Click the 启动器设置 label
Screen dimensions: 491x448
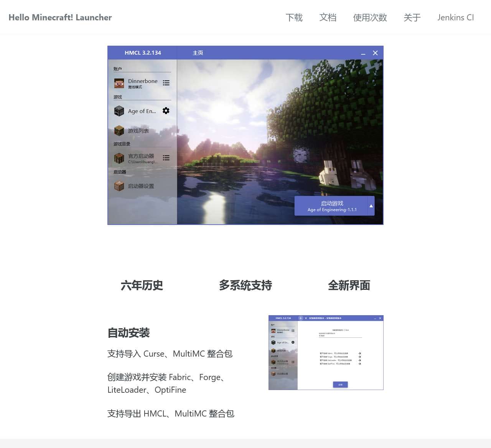[x=141, y=186]
